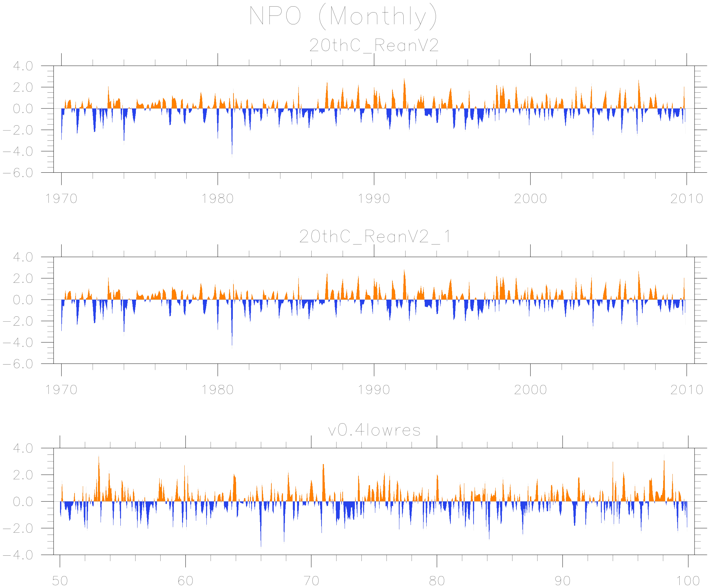
Task: Click the 1980 label under top chart
Action: (x=217, y=199)
